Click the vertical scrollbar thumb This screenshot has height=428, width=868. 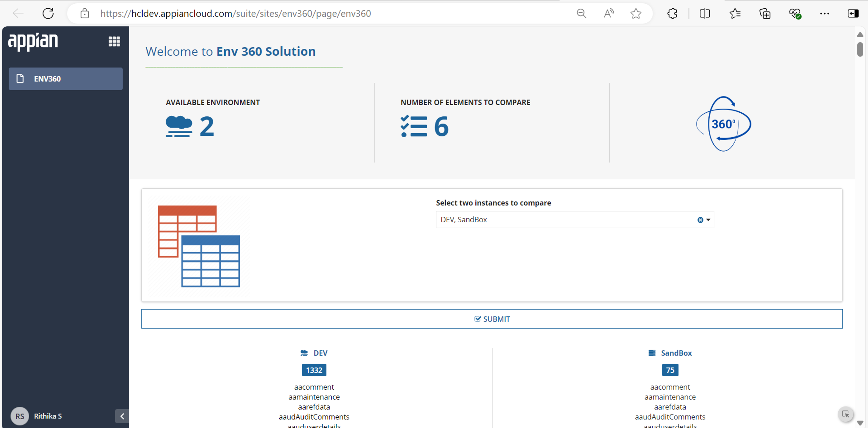click(x=860, y=49)
